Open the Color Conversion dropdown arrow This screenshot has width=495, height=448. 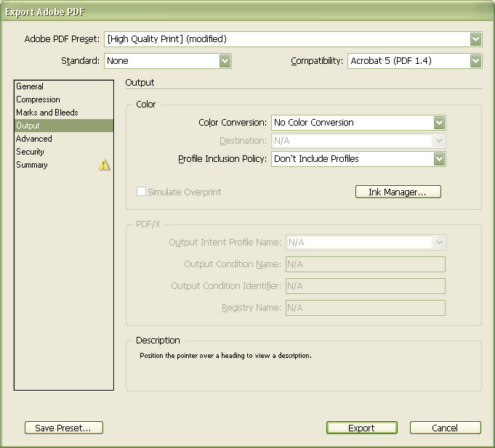click(439, 123)
